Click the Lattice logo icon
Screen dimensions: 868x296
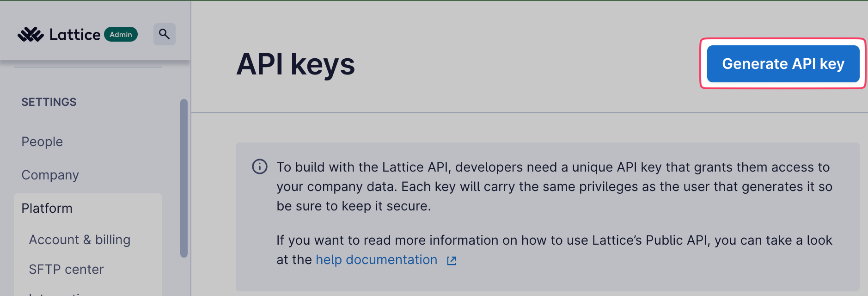[31, 34]
